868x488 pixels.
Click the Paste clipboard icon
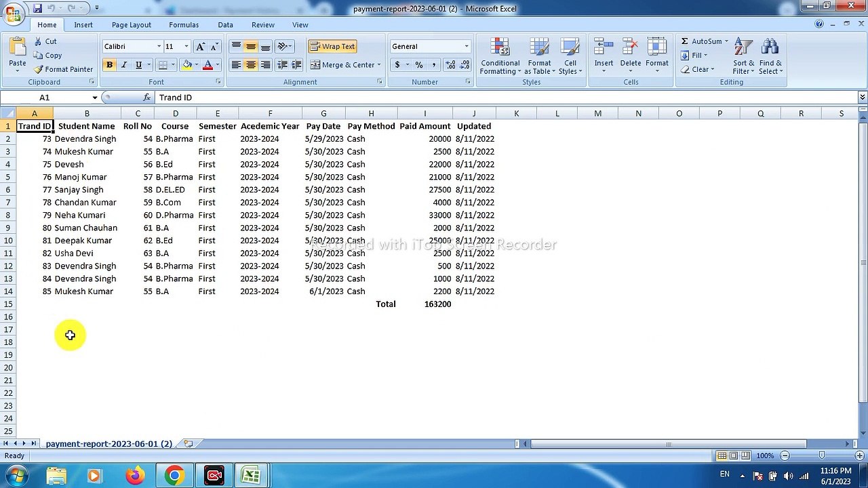click(18, 47)
